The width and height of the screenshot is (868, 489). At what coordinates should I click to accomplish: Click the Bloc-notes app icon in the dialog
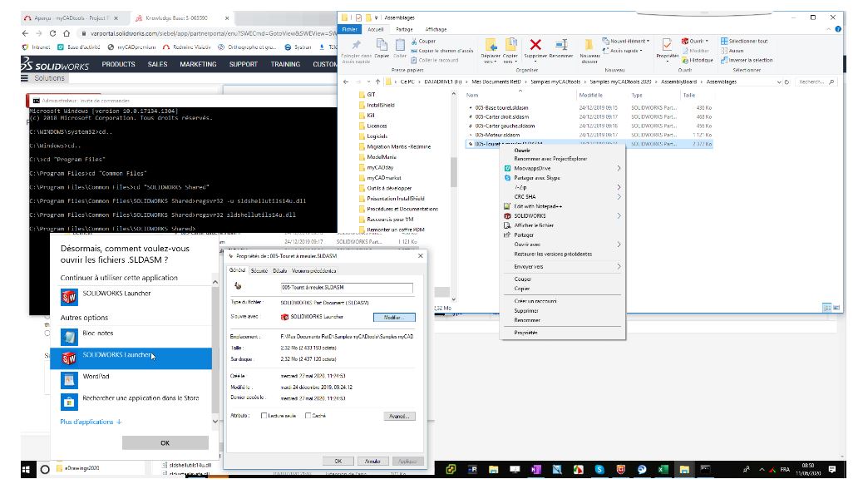(69, 337)
